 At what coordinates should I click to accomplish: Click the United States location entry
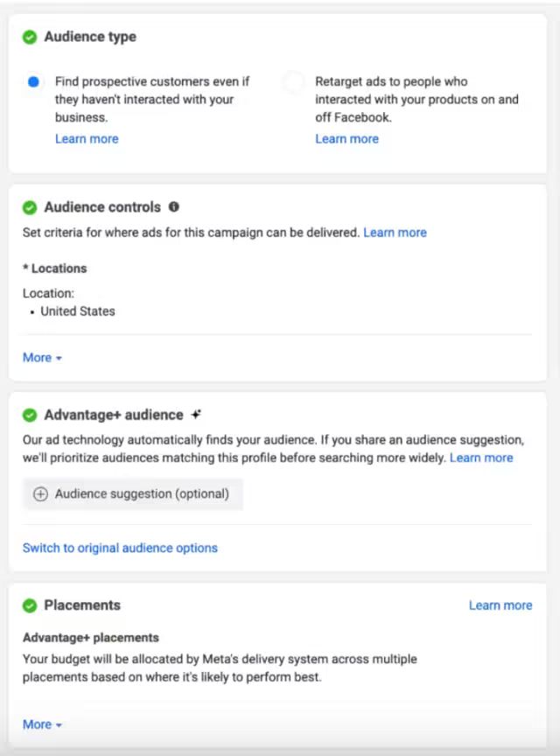78,311
